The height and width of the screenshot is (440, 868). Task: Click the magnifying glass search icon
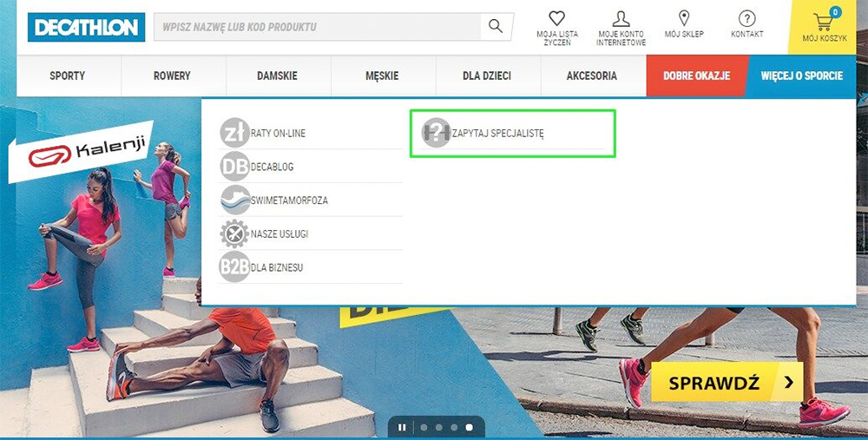pyautogui.click(x=496, y=26)
